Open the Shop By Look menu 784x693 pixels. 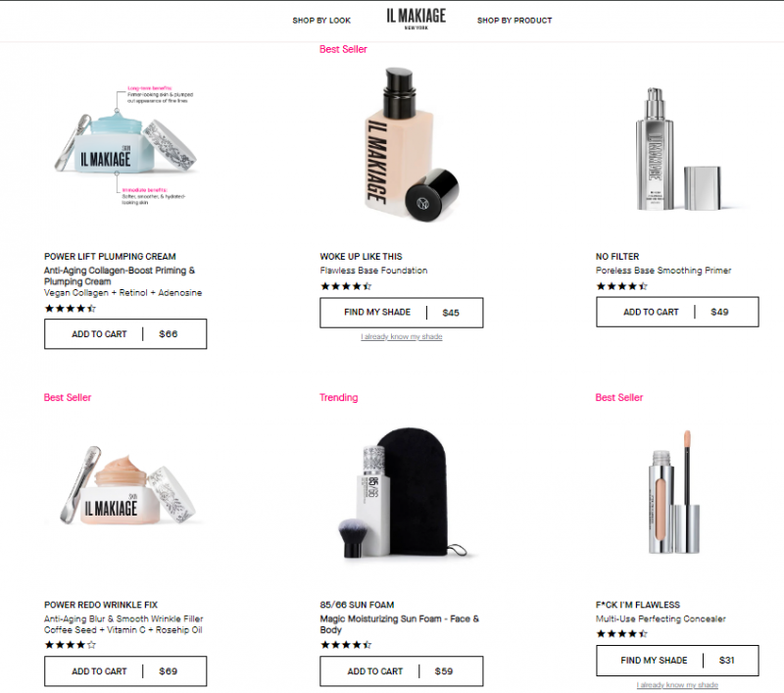(321, 21)
